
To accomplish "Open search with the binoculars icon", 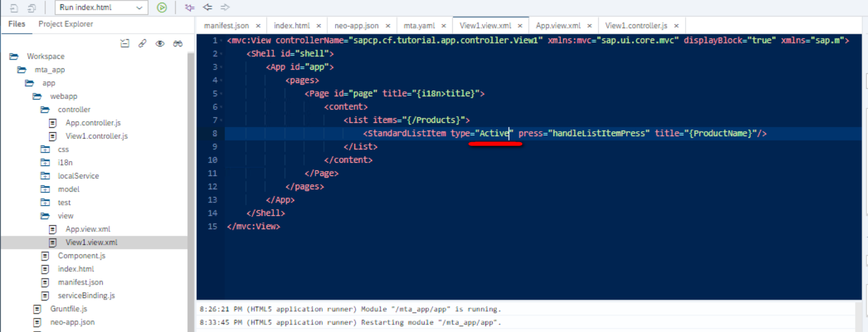I will click(177, 43).
